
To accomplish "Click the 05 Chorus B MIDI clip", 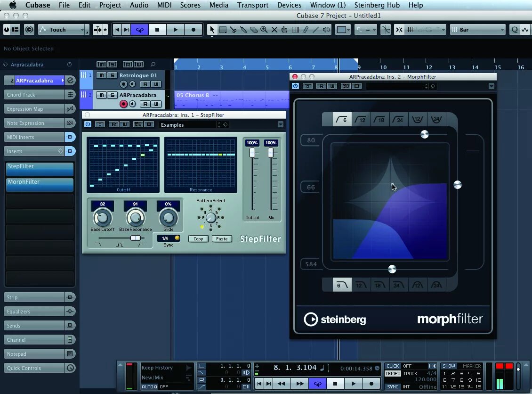I will [x=232, y=99].
